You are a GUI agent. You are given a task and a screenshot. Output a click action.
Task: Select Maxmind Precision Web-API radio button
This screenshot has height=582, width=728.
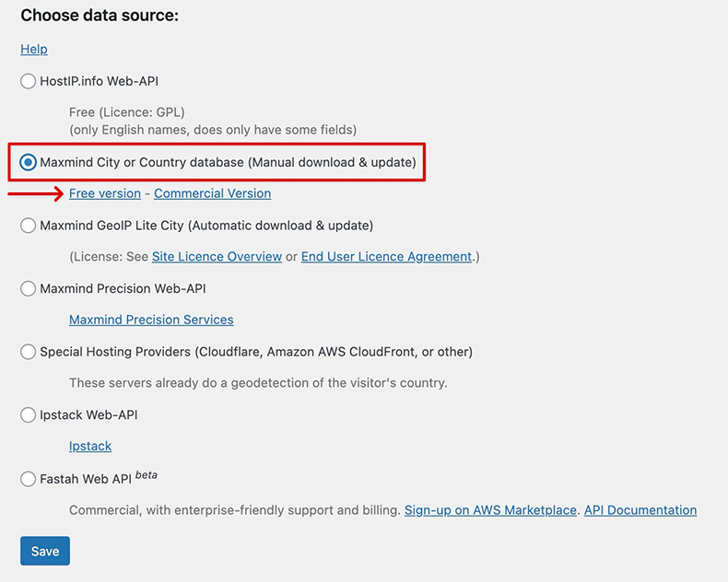click(29, 288)
